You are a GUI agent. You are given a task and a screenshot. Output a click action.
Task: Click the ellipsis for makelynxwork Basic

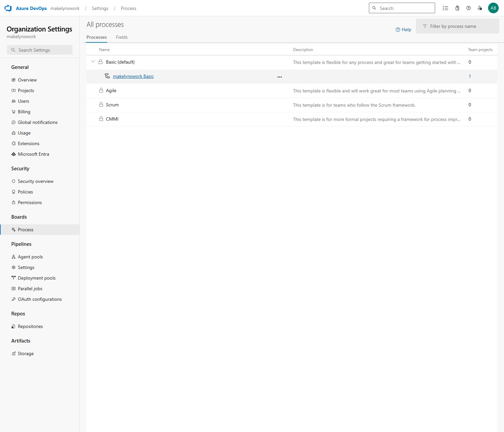point(279,77)
